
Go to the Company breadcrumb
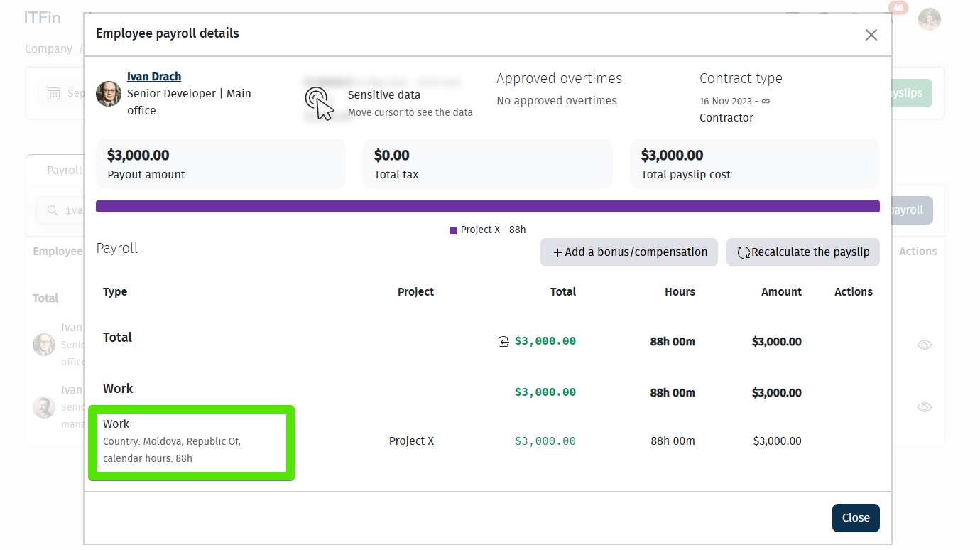(48, 49)
